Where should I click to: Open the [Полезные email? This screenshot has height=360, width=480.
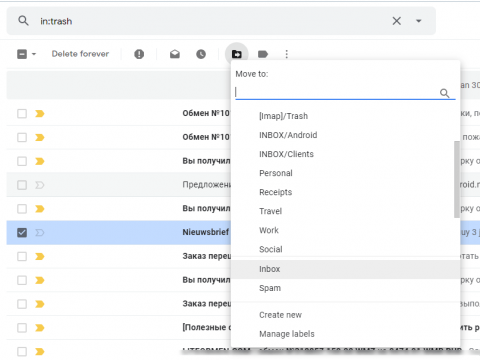206,328
